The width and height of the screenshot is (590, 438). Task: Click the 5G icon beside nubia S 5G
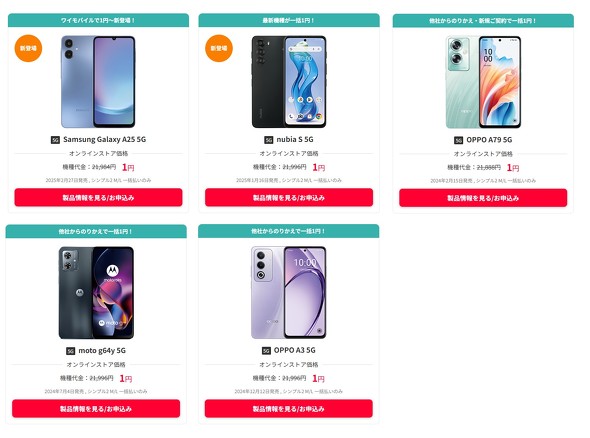click(x=268, y=140)
